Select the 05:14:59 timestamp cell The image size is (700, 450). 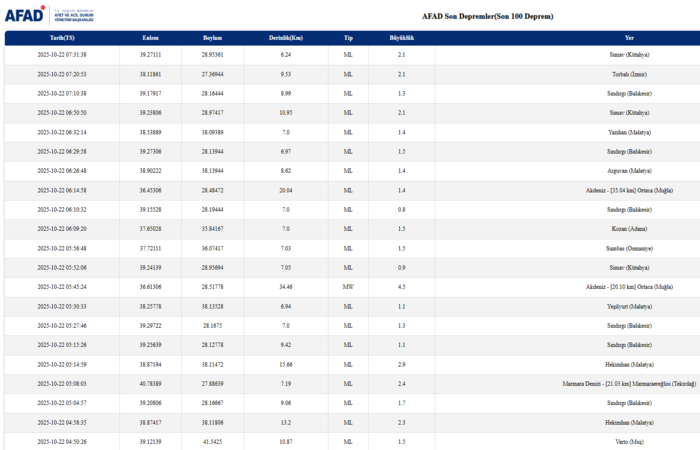pos(62,363)
